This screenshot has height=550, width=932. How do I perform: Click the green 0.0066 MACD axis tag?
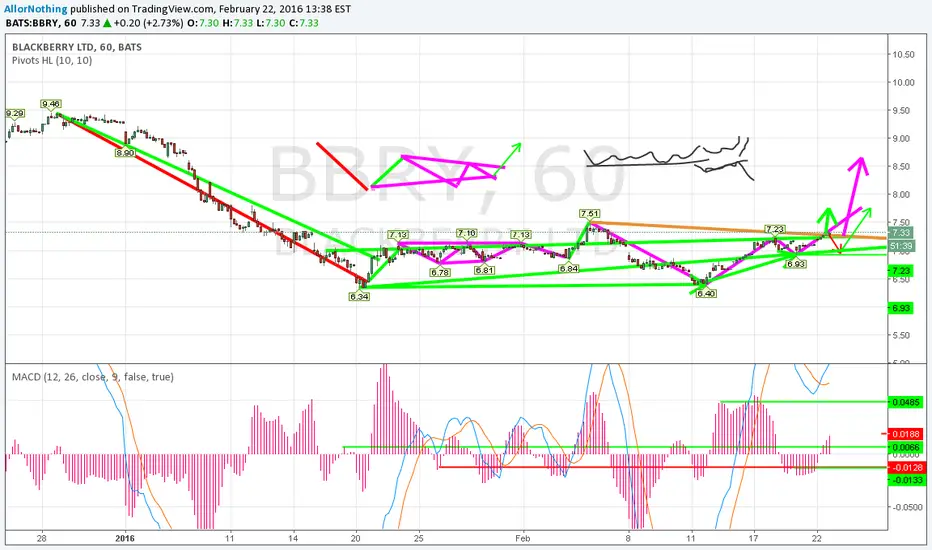click(x=906, y=447)
